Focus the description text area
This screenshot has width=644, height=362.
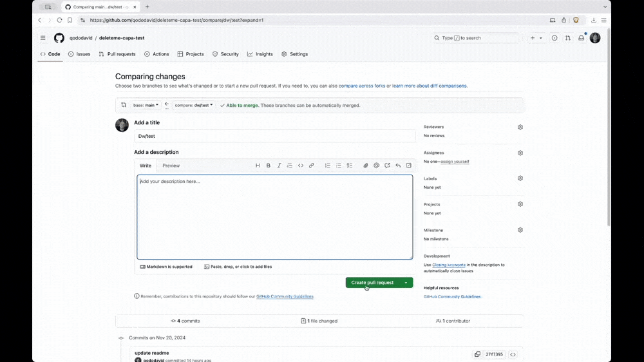click(275, 217)
